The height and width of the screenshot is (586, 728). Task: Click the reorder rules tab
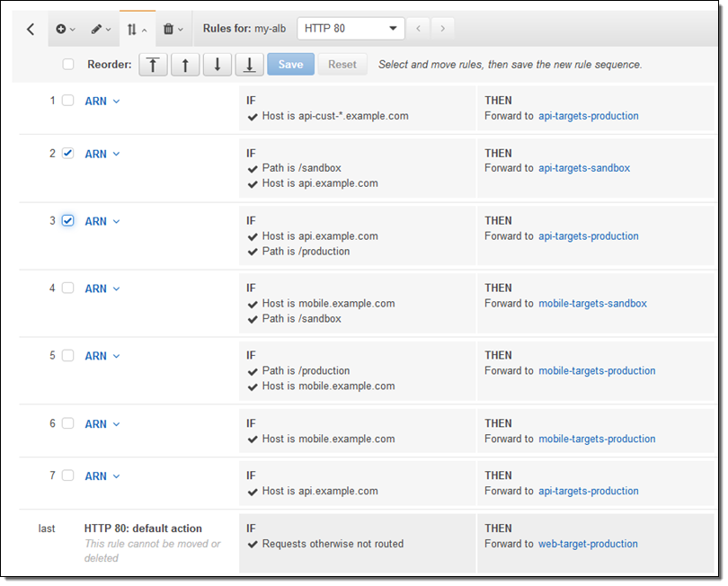(x=138, y=30)
